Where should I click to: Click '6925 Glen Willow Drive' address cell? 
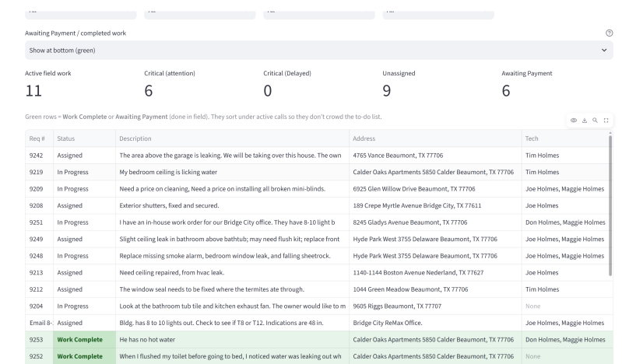[436, 189]
